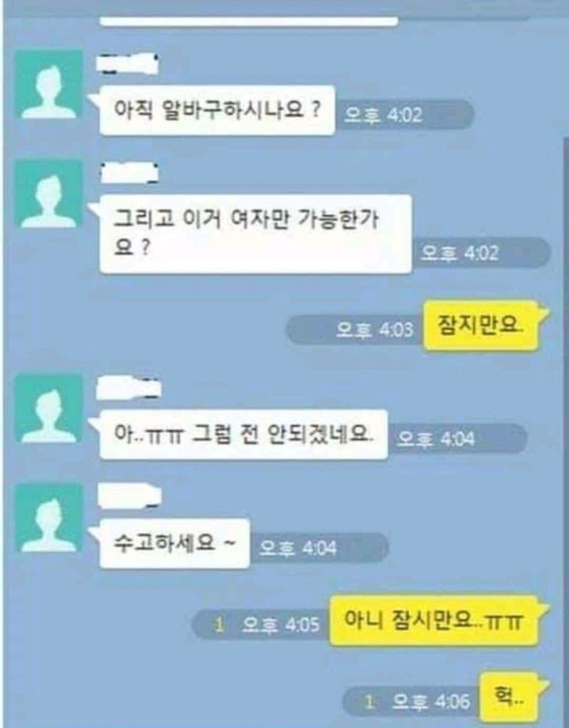Click the yellow '헉..' message bubble
The image size is (569, 728).
pyautogui.click(x=509, y=697)
